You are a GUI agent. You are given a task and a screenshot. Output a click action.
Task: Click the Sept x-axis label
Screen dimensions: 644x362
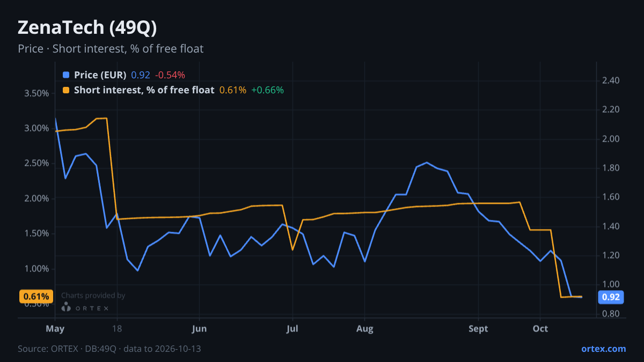pos(478,329)
